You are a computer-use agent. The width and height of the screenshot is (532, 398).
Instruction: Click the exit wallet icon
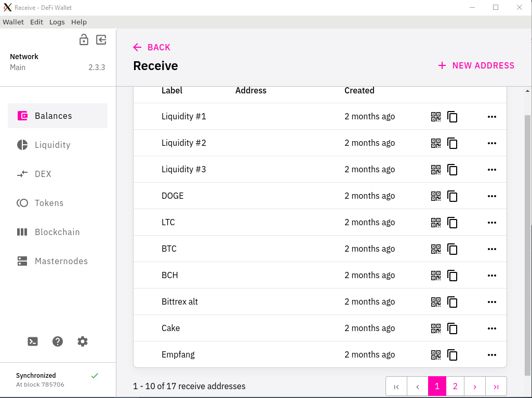(101, 39)
